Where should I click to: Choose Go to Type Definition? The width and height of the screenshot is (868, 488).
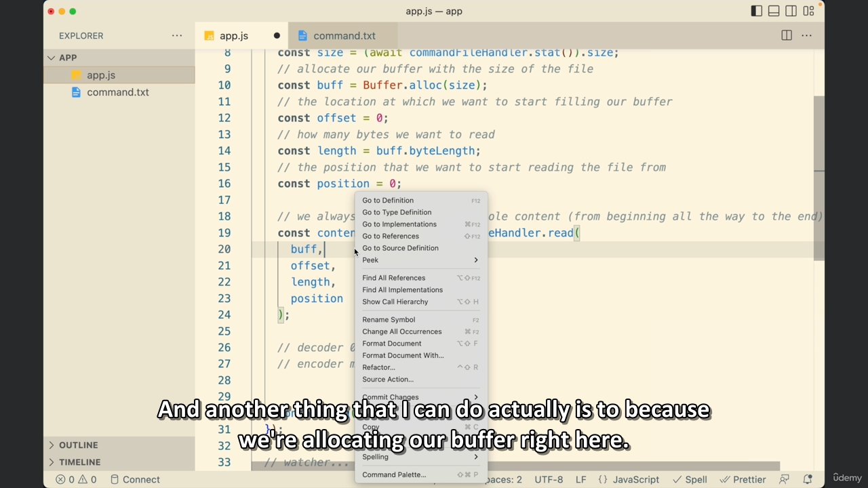[x=420, y=212]
